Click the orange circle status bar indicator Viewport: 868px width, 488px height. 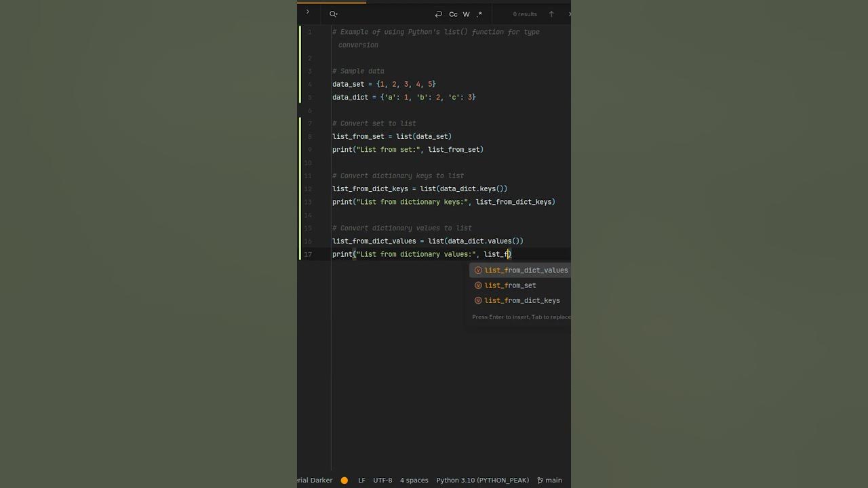tap(344, 480)
